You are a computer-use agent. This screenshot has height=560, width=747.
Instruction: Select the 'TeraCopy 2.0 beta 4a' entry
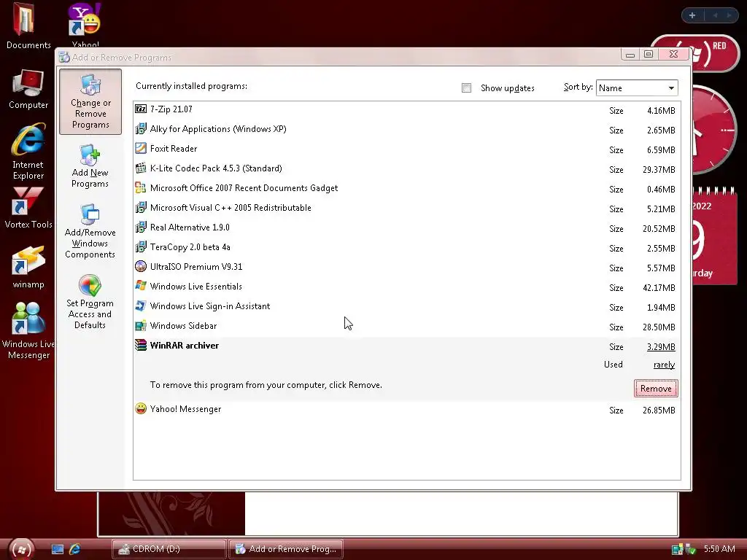pyautogui.click(x=406, y=247)
